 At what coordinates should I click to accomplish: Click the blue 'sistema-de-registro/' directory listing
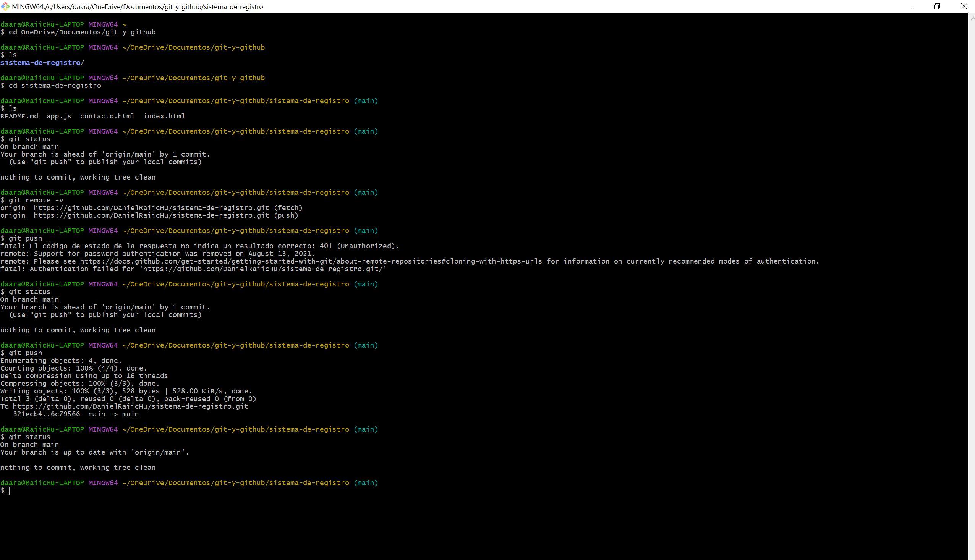point(42,63)
